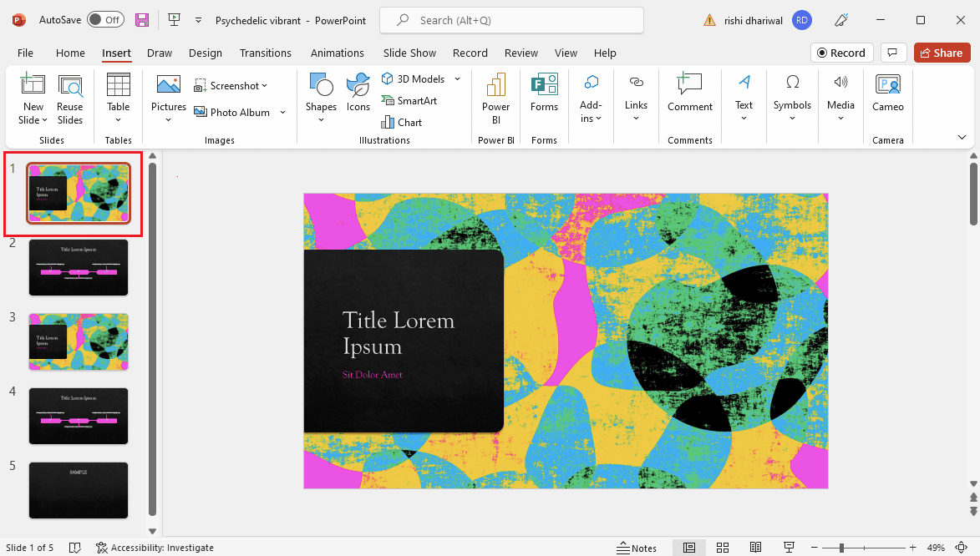
Task: Click the Power BI icon
Action: coord(495,98)
